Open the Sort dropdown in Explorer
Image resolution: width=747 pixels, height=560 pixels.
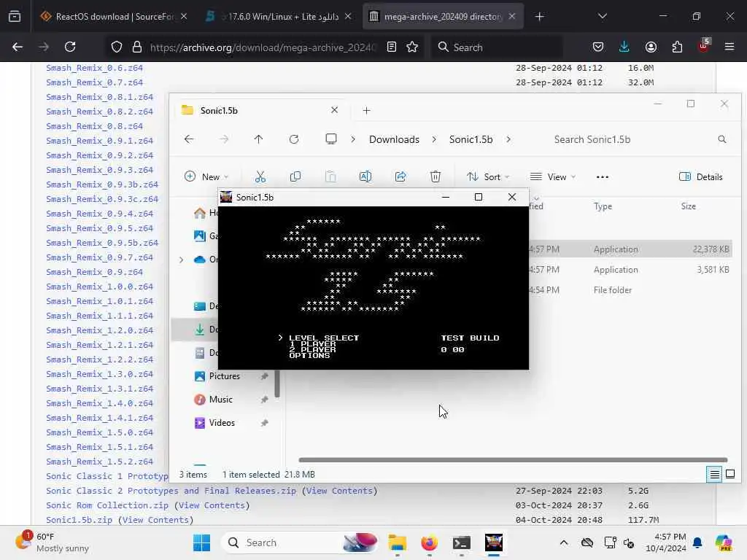point(488,176)
